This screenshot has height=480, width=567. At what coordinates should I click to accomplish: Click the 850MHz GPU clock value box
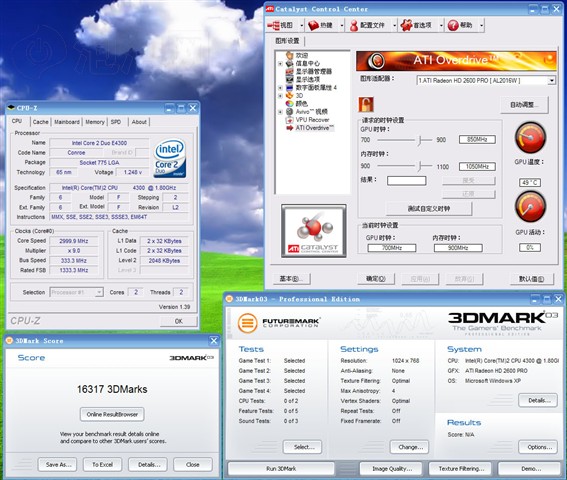tap(477, 140)
